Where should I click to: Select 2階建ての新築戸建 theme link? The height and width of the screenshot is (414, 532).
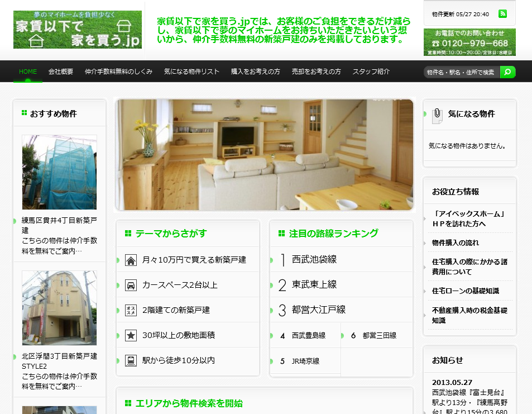pos(176,310)
